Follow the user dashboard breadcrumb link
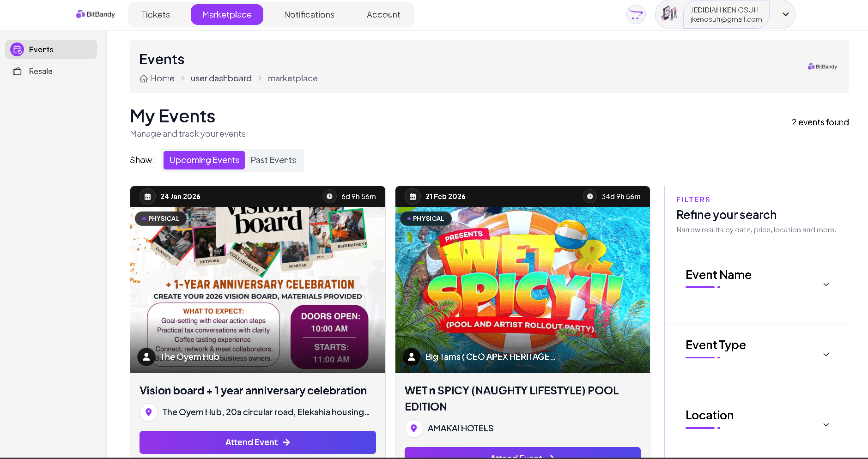The width and height of the screenshot is (868, 459). (221, 79)
